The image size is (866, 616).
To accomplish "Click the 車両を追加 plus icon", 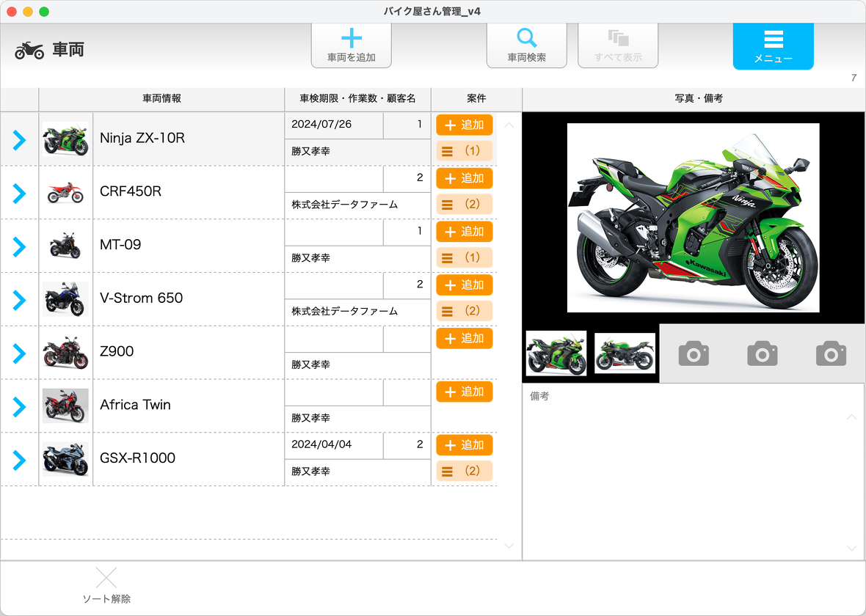I will [352, 39].
